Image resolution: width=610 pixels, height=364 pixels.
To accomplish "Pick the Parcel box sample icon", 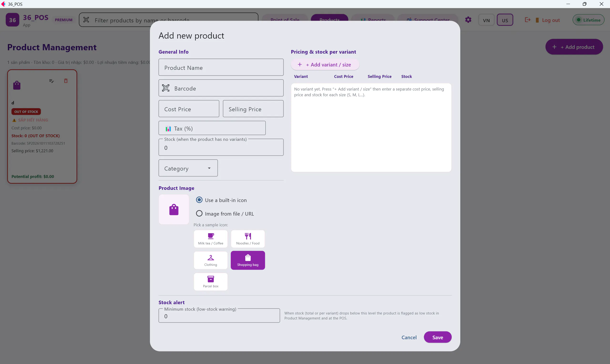I will 210,282.
